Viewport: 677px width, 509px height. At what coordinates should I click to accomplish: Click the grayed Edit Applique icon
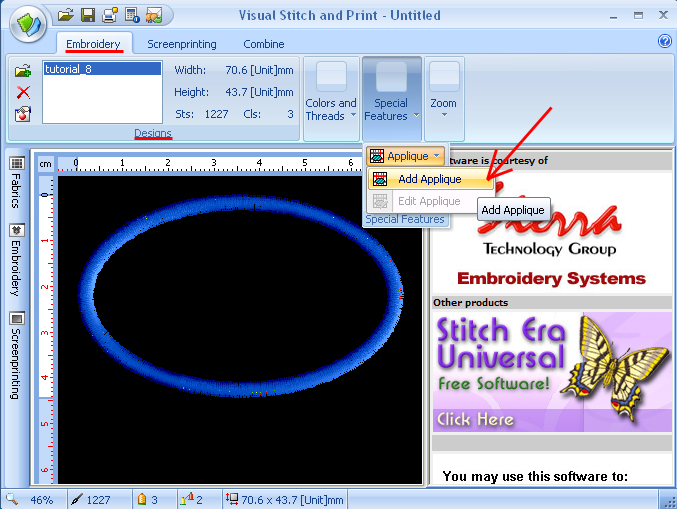pos(380,201)
